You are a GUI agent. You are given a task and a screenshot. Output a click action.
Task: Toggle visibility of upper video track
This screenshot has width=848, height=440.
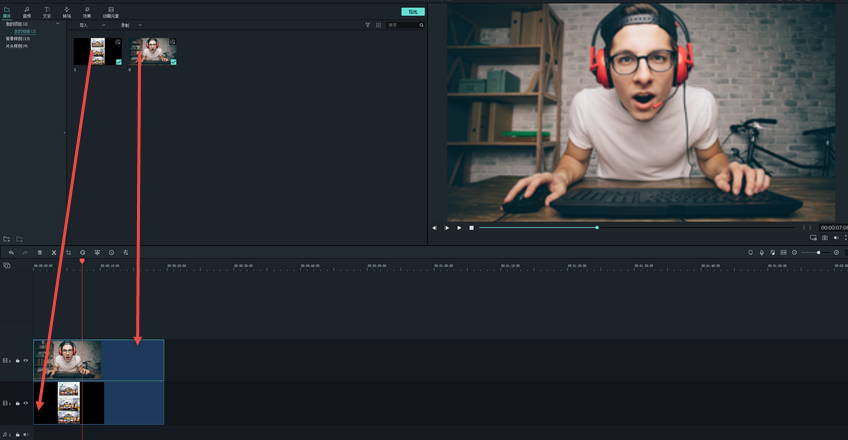(x=26, y=360)
